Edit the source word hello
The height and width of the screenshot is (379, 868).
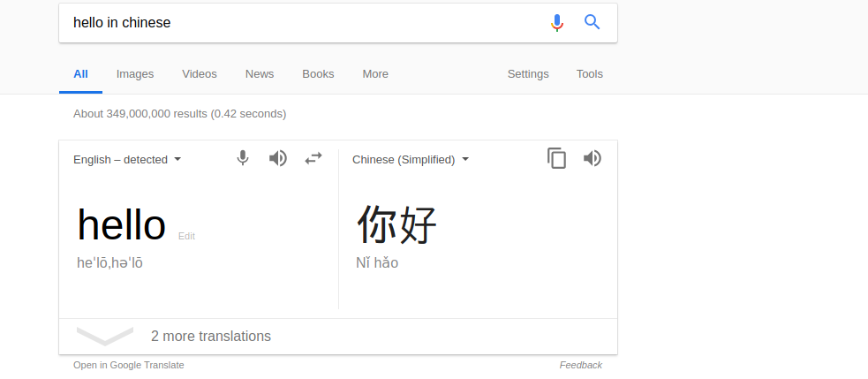coord(186,236)
